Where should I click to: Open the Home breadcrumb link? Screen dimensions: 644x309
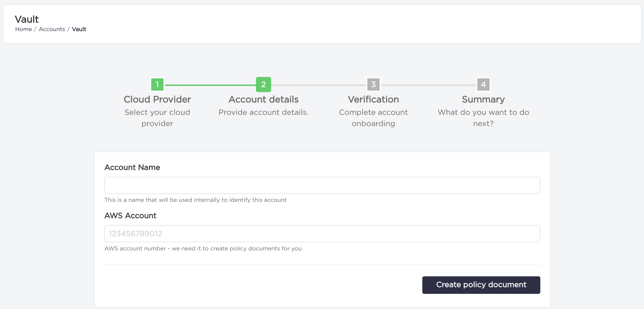(x=23, y=29)
